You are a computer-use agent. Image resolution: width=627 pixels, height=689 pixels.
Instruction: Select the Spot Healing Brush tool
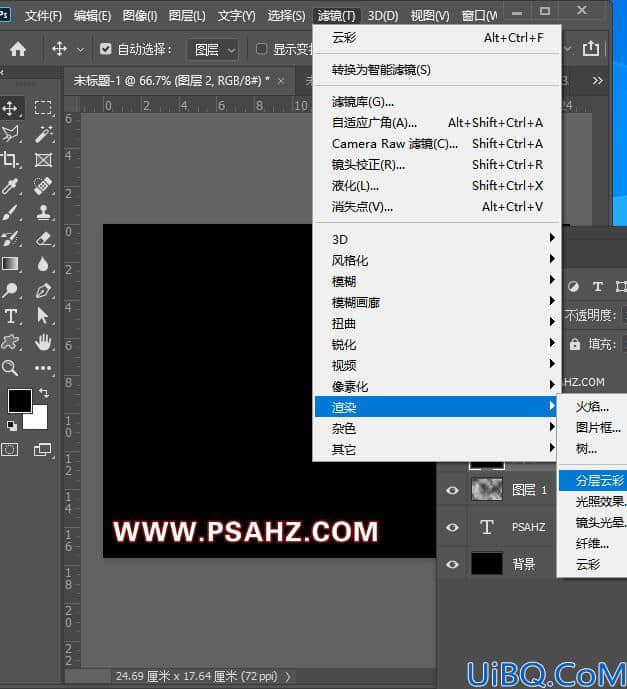pos(43,186)
